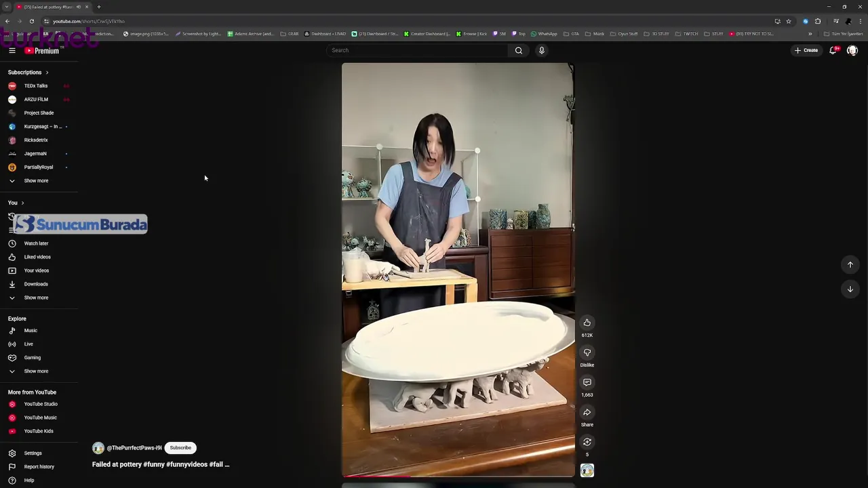Open the notifications bell
This screenshot has width=868, height=488.
click(833, 50)
